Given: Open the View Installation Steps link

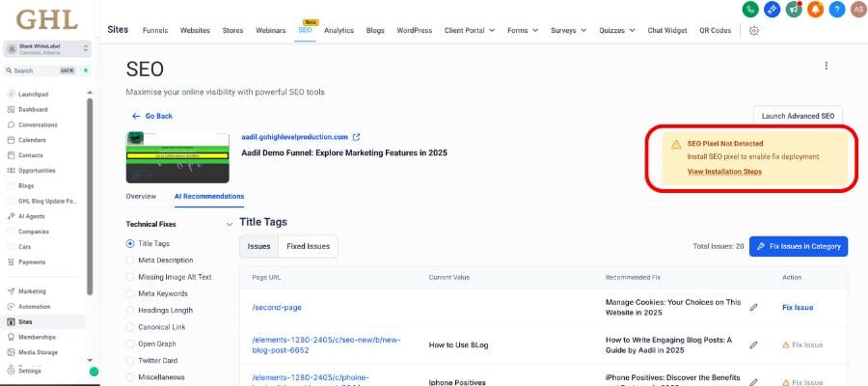Looking at the screenshot, I should (723, 172).
